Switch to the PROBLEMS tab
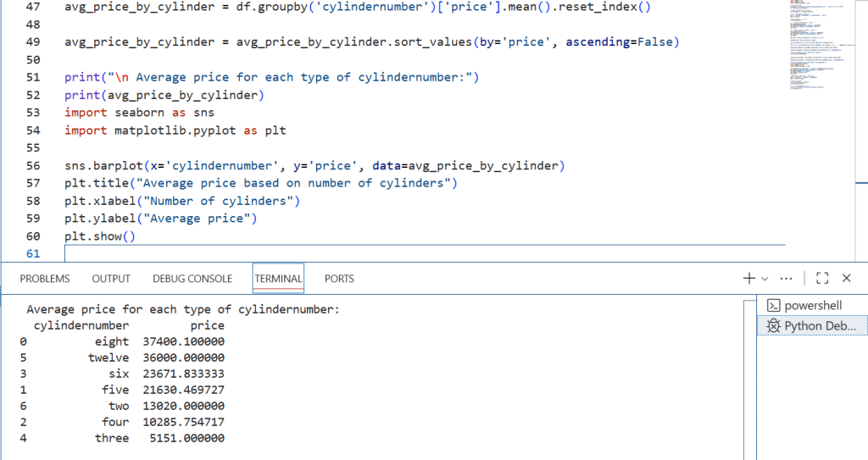Image resolution: width=868 pixels, height=460 pixels. pyautogui.click(x=45, y=279)
